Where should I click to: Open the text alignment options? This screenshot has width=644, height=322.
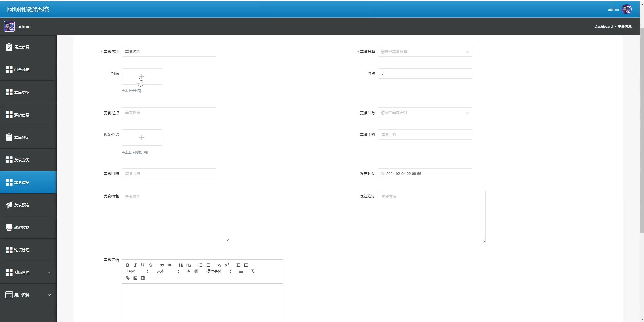tap(241, 271)
